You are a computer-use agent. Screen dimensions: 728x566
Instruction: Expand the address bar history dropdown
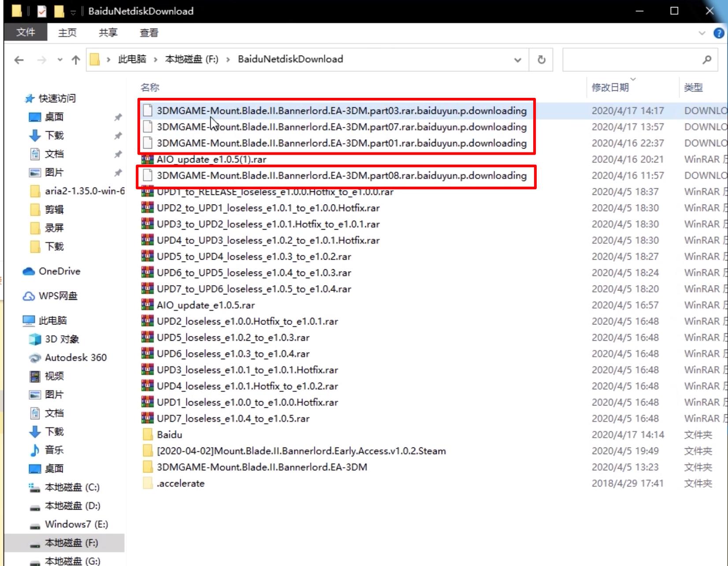tap(518, 60)
